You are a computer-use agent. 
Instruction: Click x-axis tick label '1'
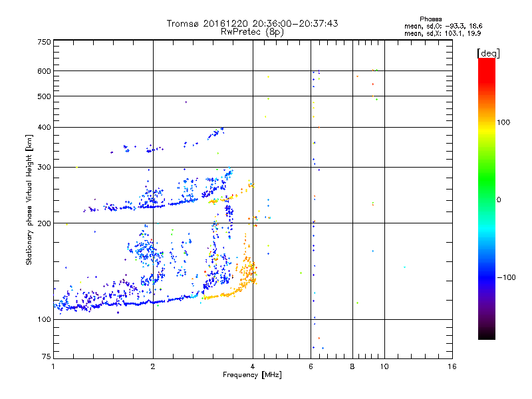pos(53,366)
